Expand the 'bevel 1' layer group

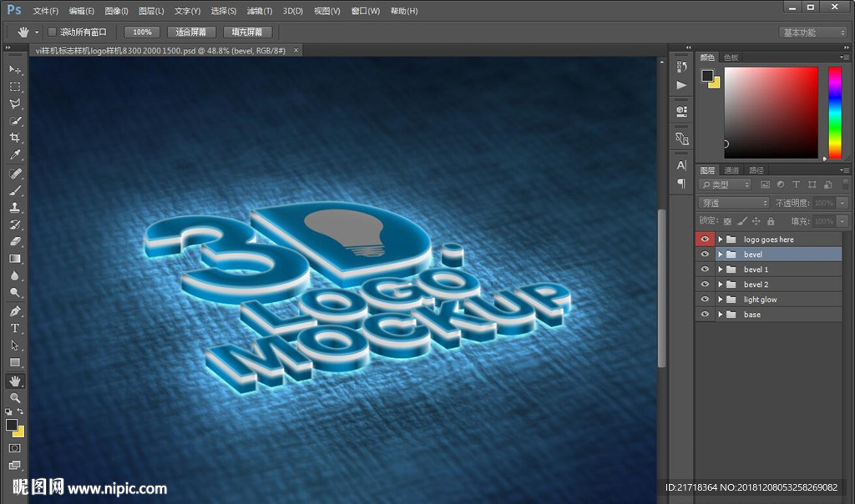(720, 270)
